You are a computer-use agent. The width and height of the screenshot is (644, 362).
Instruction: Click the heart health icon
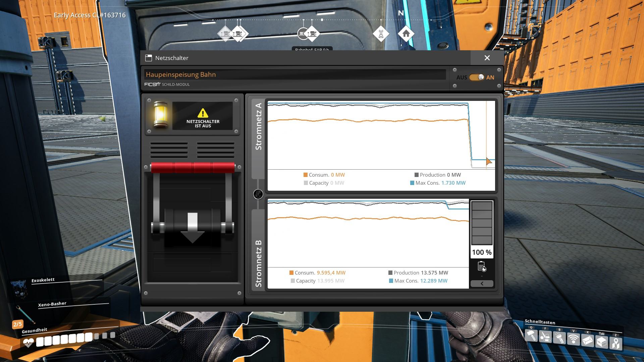[x=29, y=343]
